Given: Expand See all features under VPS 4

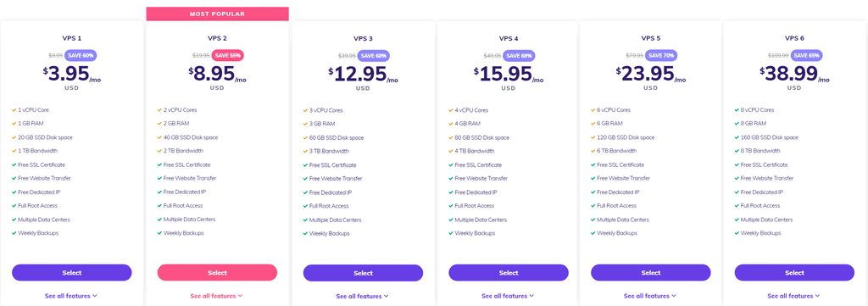Looking at the screenshot, I should coord(508,296).
